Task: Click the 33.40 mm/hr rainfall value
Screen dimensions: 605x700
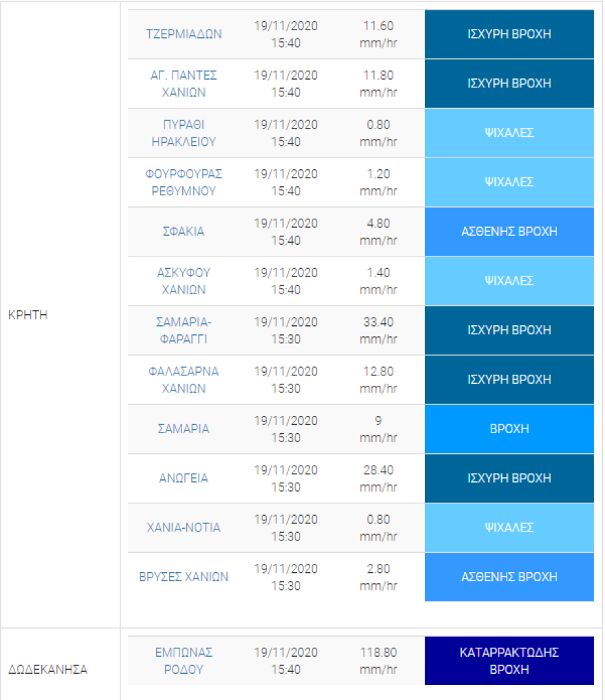Action: coord(379,330)
